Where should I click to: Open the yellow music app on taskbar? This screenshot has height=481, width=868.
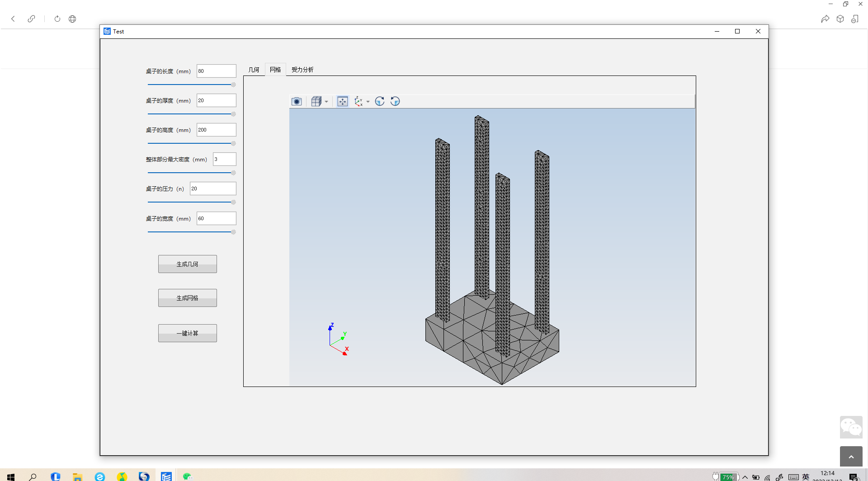(x=122, y=476)
